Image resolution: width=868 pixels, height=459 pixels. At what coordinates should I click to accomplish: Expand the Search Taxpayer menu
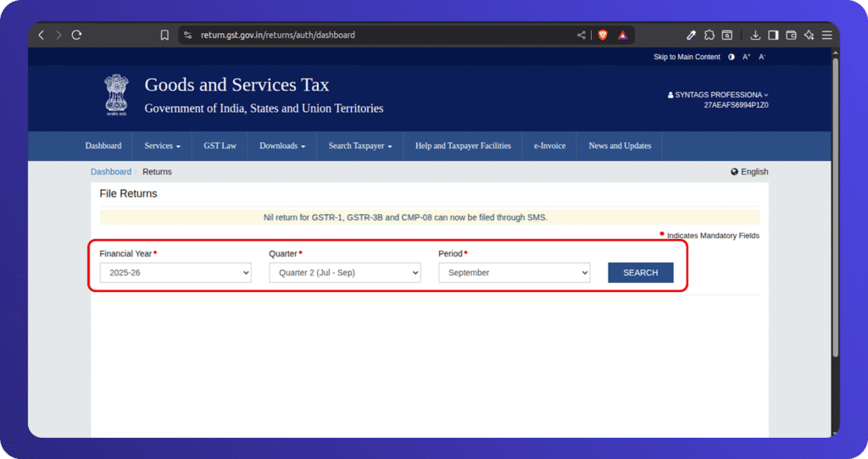click(360, 146)
